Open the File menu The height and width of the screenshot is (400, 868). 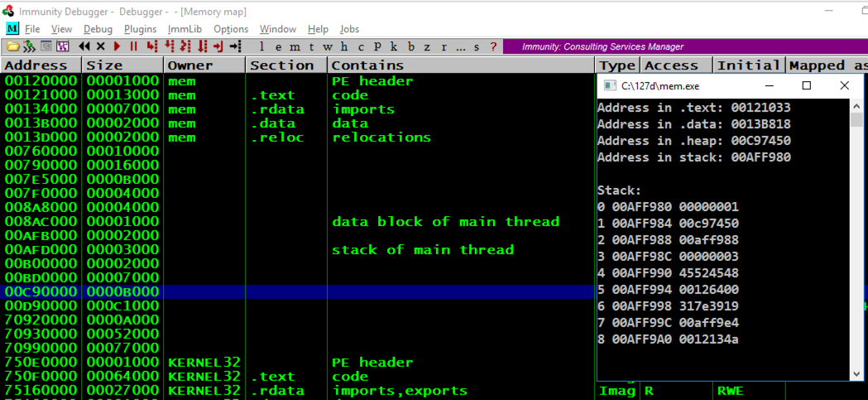(x=32, y=29)
